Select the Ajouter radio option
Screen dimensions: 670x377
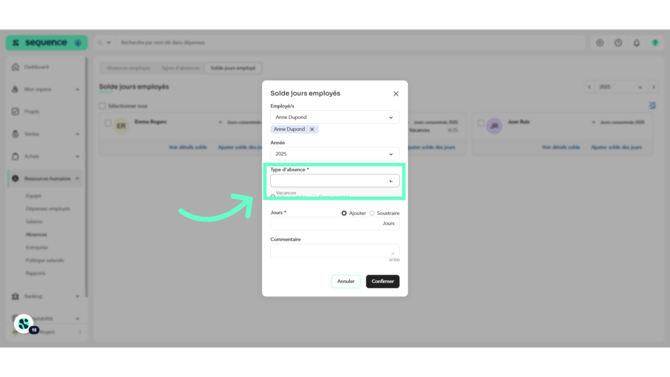344,213
